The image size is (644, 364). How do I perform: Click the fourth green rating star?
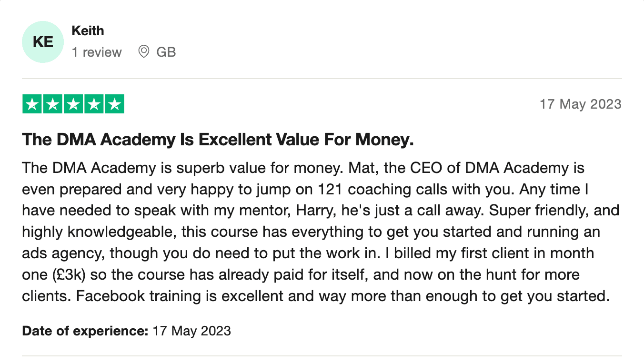coord(94,104)
